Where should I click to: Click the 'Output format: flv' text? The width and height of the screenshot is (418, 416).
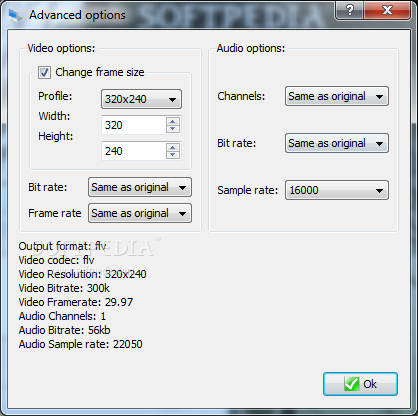[x=62, y=246]
